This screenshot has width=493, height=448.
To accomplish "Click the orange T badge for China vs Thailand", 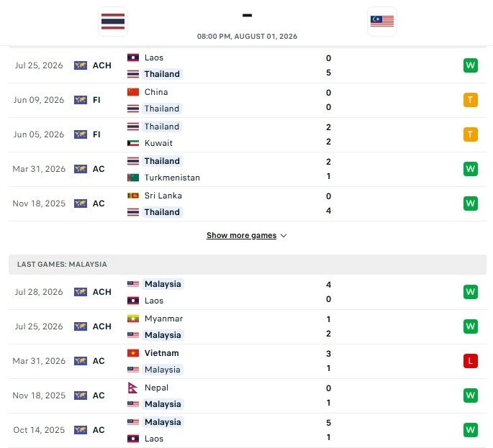I will coord(471,100).
